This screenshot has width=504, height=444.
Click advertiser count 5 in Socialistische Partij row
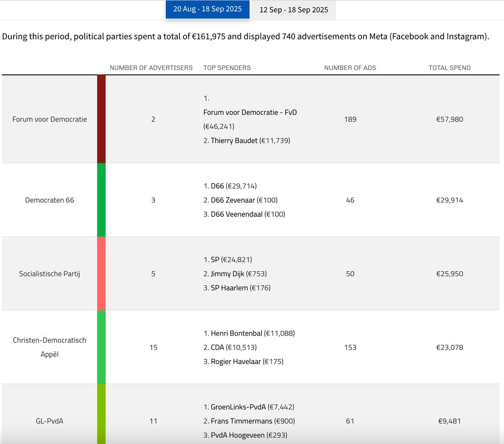(x=153, y=274)
